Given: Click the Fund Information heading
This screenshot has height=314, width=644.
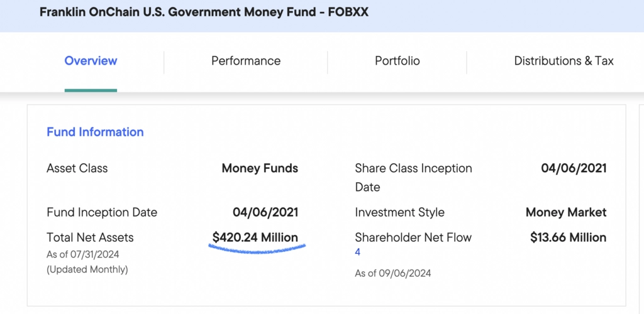Looking at the screenshot, I should point(96,132).
